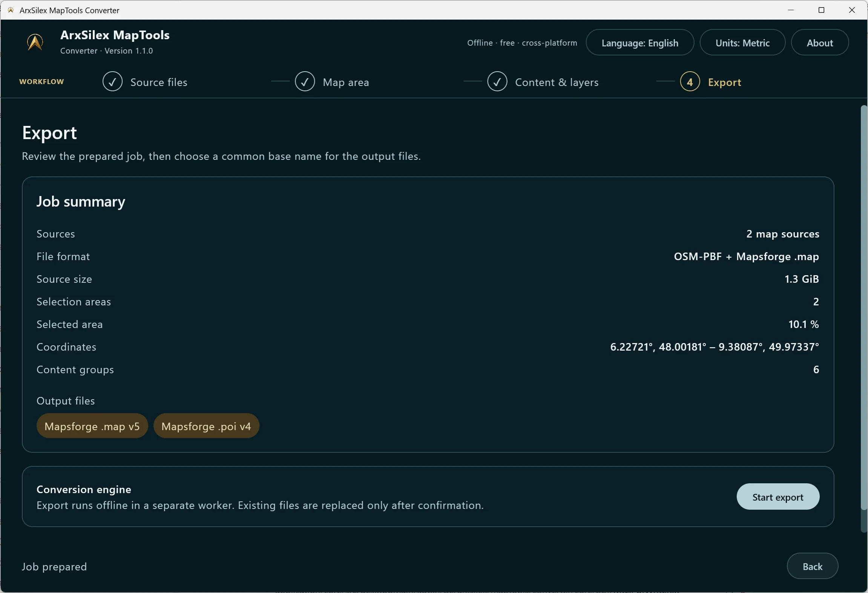This screenshot has height=593, width=868.
Task: Click the Content & layers checkmark icon
Action: (x=497, y=81)
